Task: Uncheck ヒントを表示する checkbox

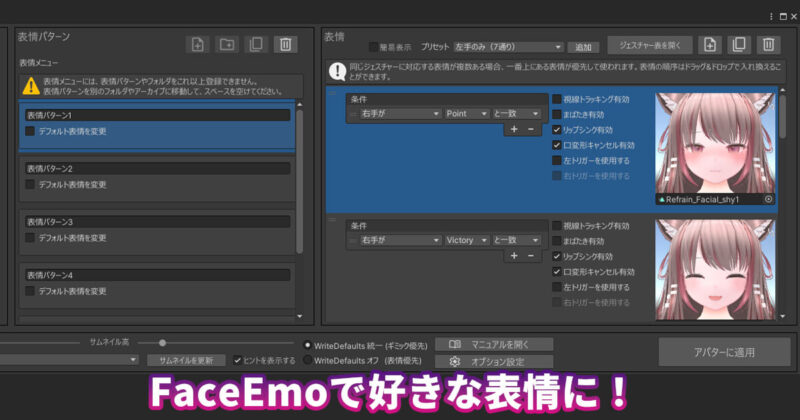Action: pyautogui.click(x=237, y=360)
